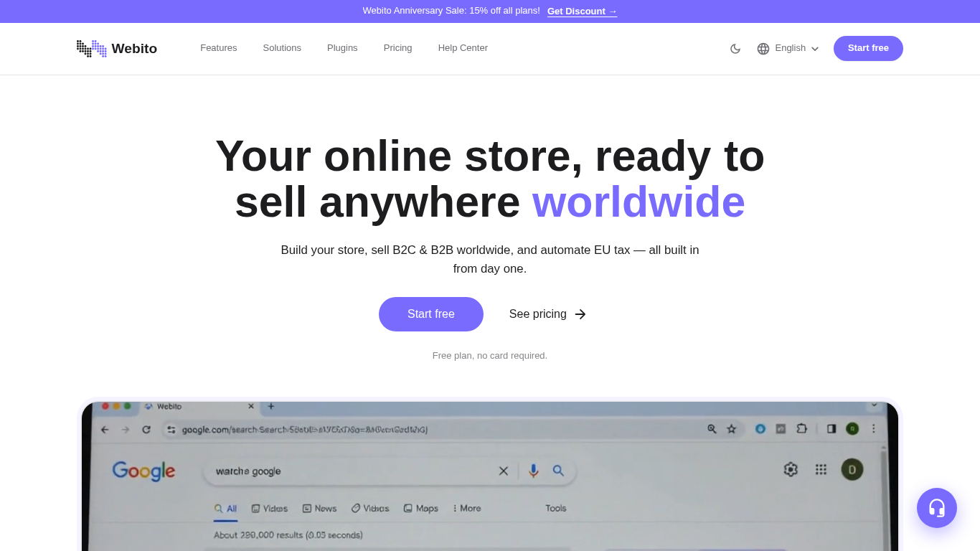Open the English language dropdown

(788, 49)
